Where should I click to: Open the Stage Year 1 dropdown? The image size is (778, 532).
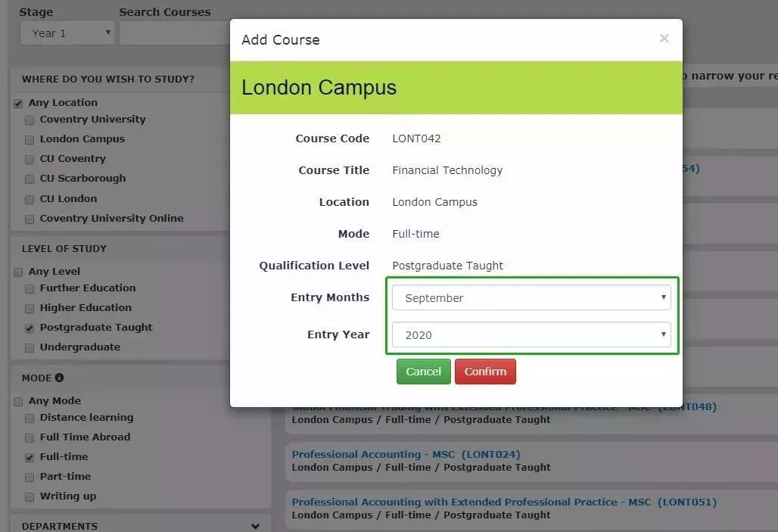pos(67,33)
